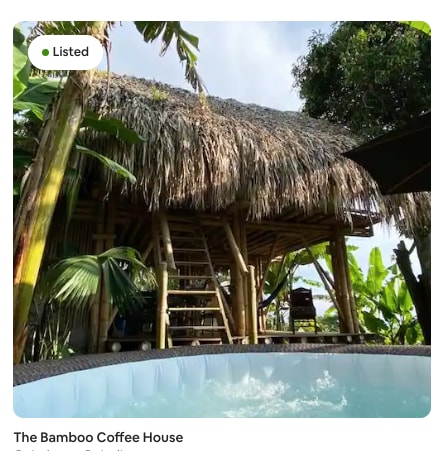Select the Listed status badge
The height and width of the screenshot is (451, 447).
[66, 52]
